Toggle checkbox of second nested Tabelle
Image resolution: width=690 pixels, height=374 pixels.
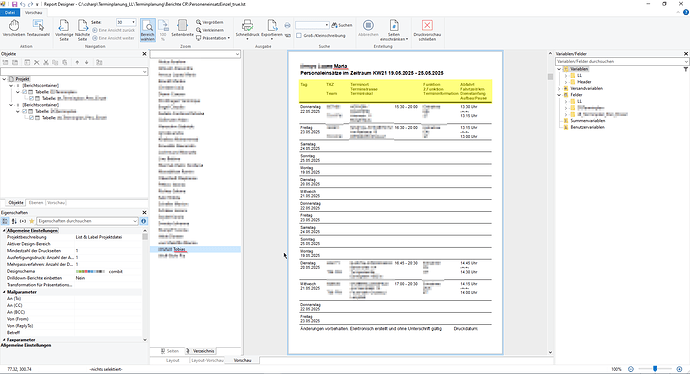click(31, 118)
